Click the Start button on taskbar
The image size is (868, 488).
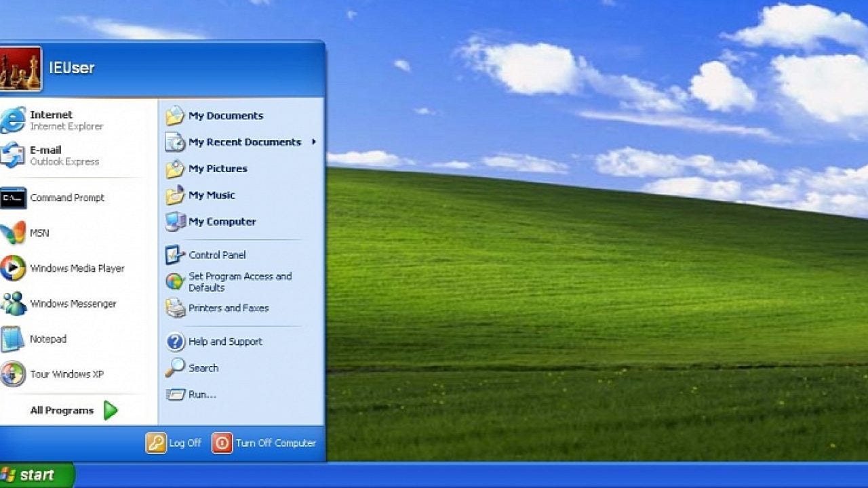[37, 475]
